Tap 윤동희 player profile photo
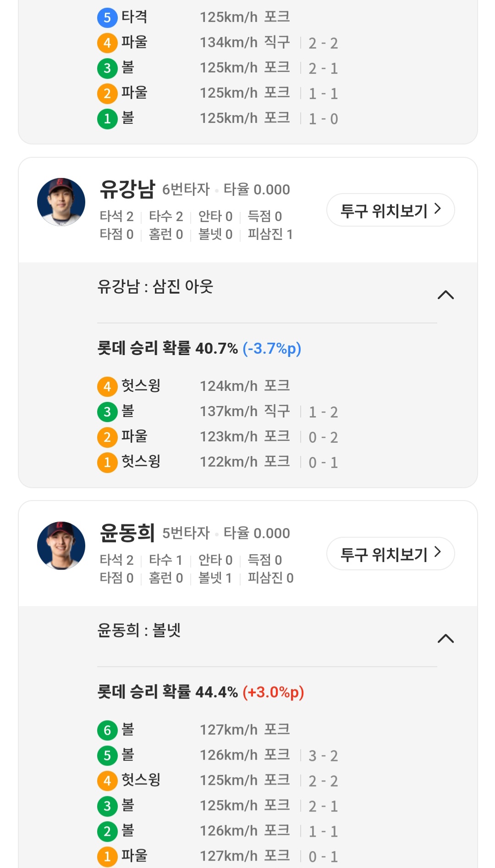Screen dimensions: 495x868 coord(61,545)
